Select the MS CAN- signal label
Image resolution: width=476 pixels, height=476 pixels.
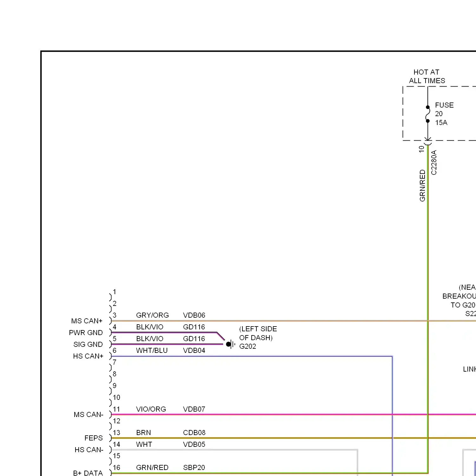click(89, 414)
